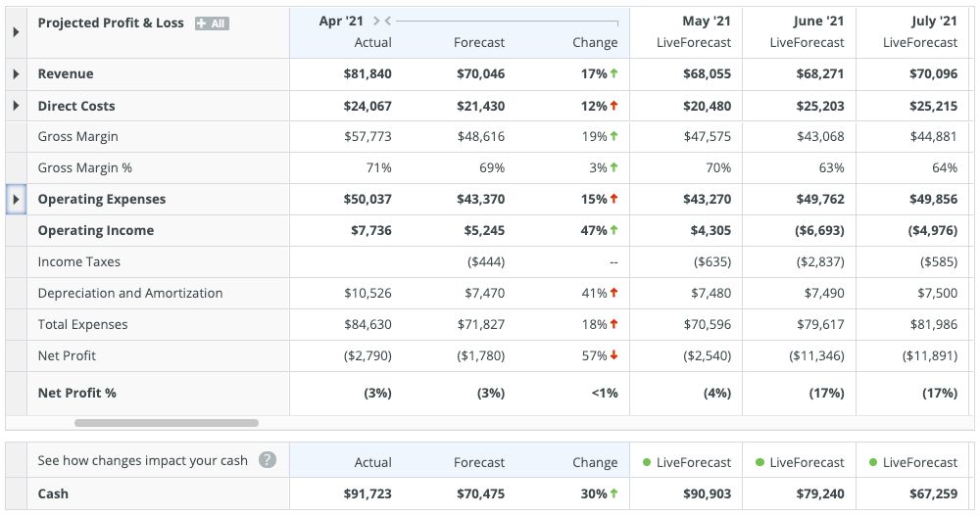980x516 pixels.
Task: Click the red arrow for Depreciation and Amortization change
Action: pyautogui.click(x=614, y=293)
